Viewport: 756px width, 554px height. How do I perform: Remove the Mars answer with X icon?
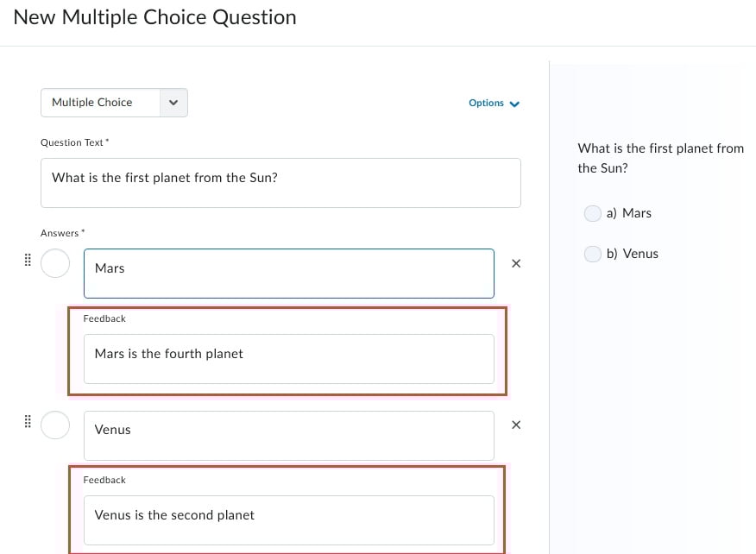coord(516,263)
